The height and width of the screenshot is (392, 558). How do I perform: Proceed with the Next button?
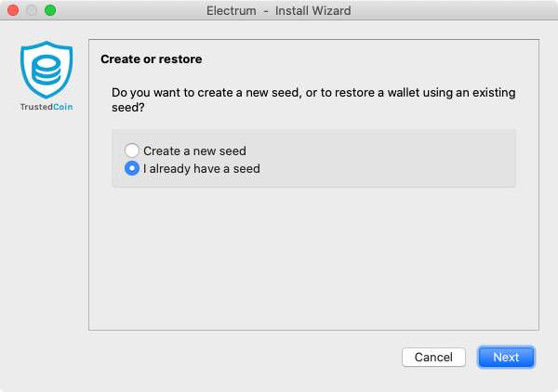(x=506, y=357)
